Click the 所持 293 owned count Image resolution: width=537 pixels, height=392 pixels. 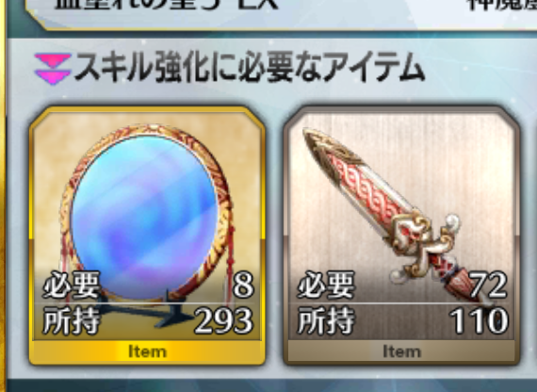pyautogui.click(x=148, y=320)
